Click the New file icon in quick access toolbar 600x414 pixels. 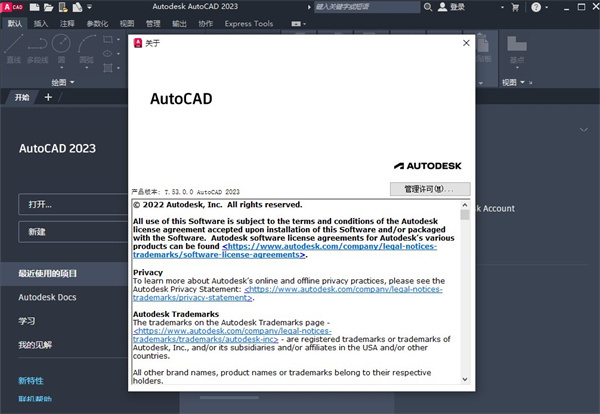click(34, 7)
